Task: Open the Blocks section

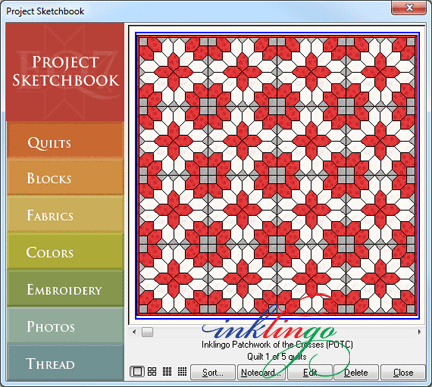Action: tap(65, 177)
